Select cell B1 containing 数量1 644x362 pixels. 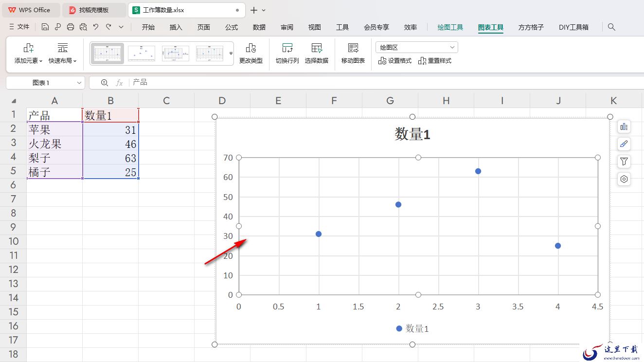coord(110,115)
